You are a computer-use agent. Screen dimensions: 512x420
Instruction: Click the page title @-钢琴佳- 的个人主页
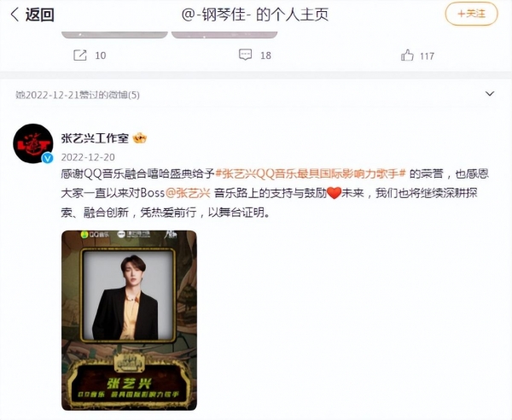(255, 15)
